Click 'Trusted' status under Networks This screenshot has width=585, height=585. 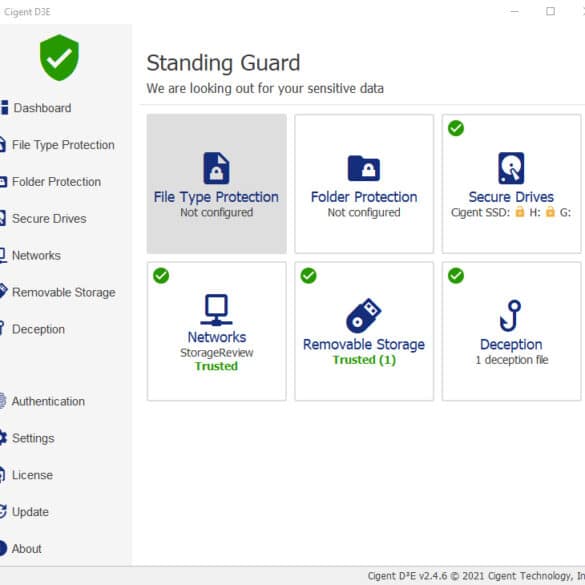pos(216,366)
